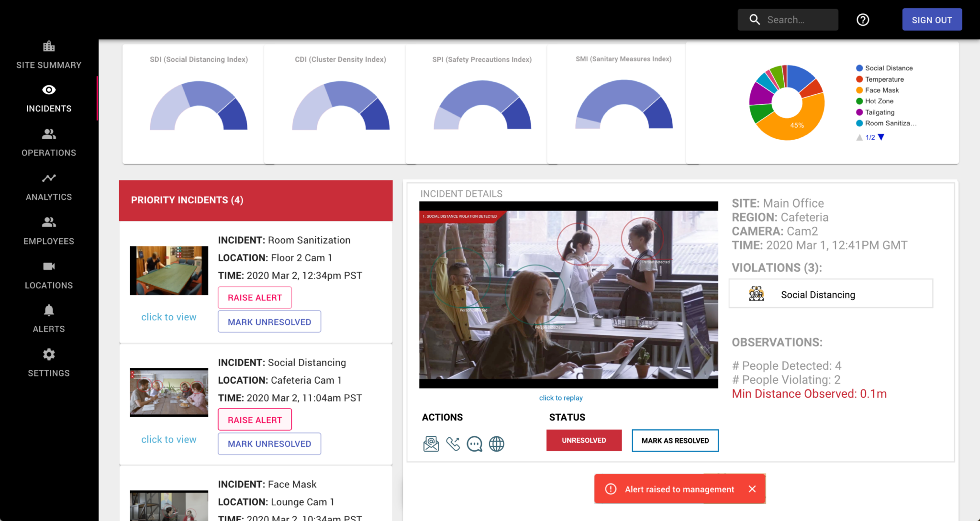The height and width of the screenshot is (521, 980).
Task: Toggle Face Mask legend entry
Action: tap(881, 90)
